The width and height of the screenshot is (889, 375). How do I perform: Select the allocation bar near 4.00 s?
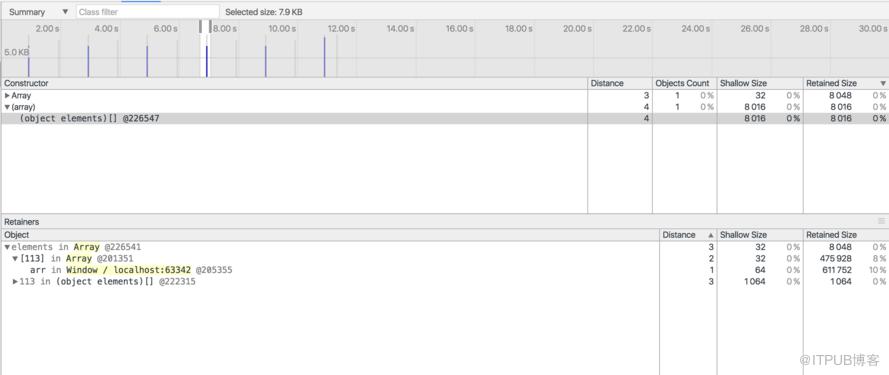click(88, 61)
